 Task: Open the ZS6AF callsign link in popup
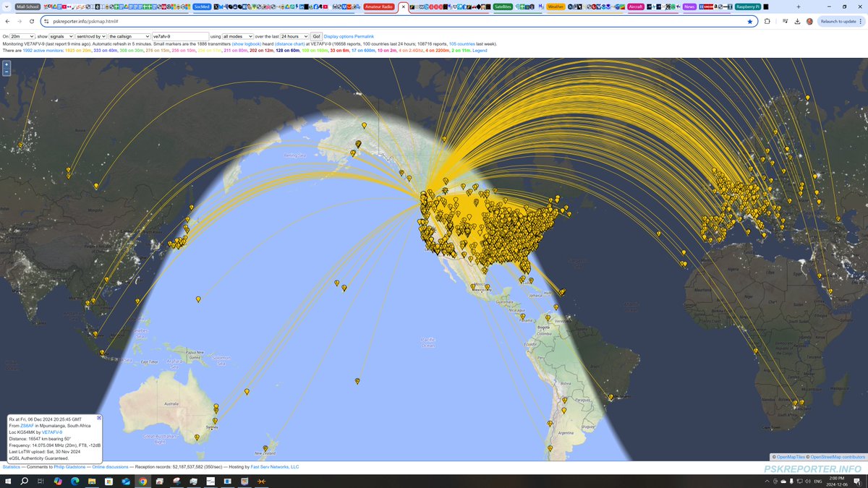pyautogui.click(x=26, y=427)
